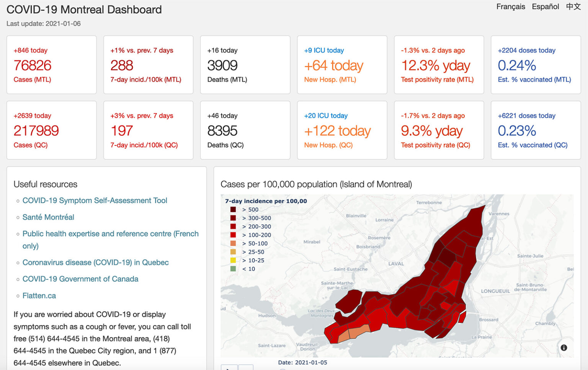Click the Varennes label on the map
Viewport: 588px width, 370px height.
[x=499, y=214]
